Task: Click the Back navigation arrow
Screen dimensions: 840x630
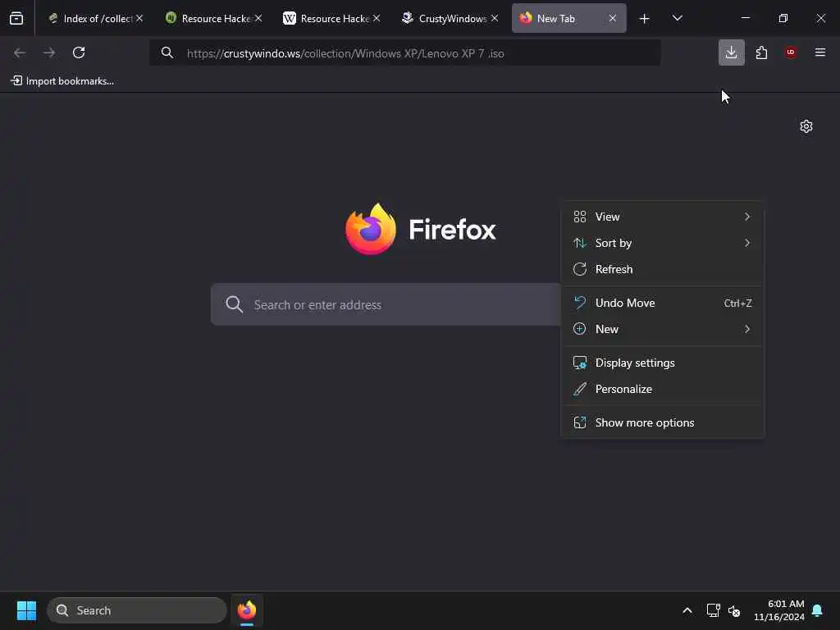Action: 20,52
